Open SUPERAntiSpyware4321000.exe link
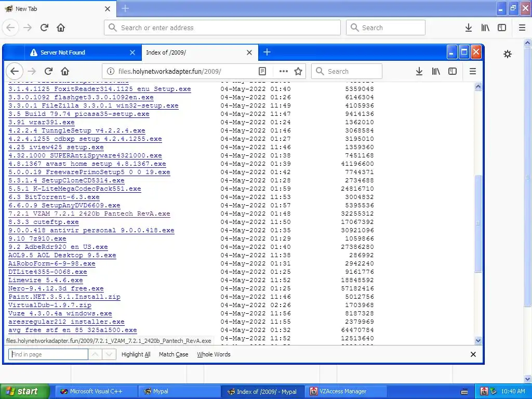532x399 pixels. point(85,155)
